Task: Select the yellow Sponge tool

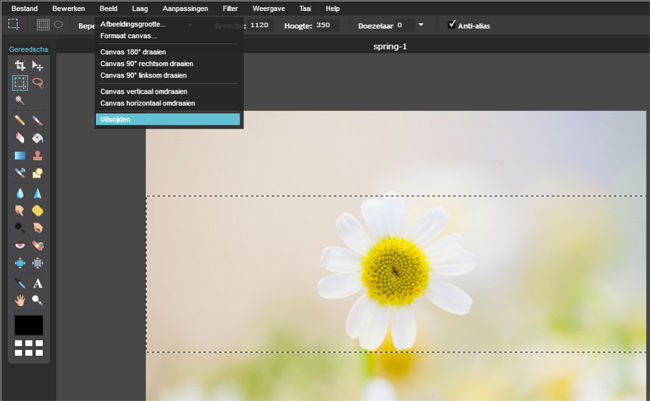Action: click(37, 211)
